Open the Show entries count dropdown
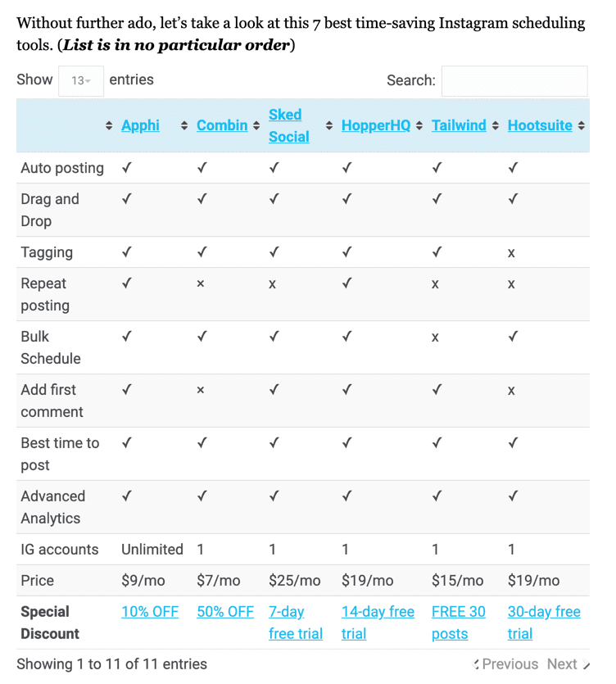Viewport: 616px width, 684px height. tap(81, 80)
